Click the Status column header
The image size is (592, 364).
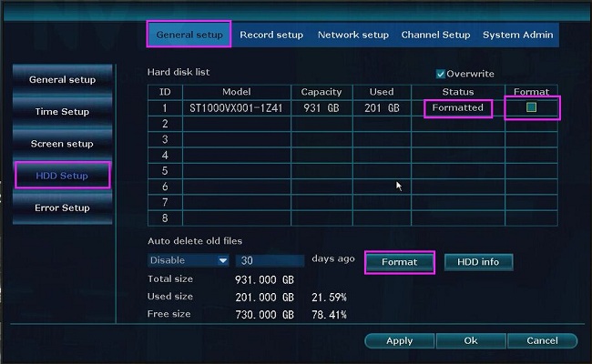[x=457, y=92]
